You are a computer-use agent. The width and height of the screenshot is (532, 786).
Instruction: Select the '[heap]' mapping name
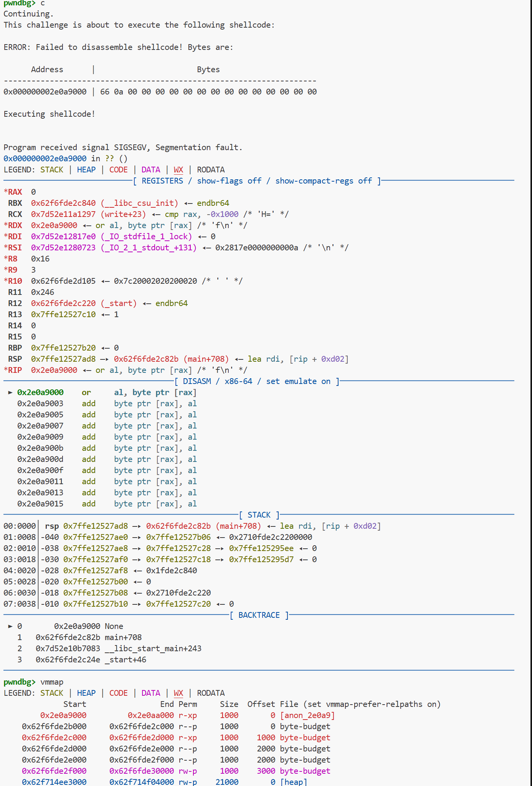(x=294, y=782)
